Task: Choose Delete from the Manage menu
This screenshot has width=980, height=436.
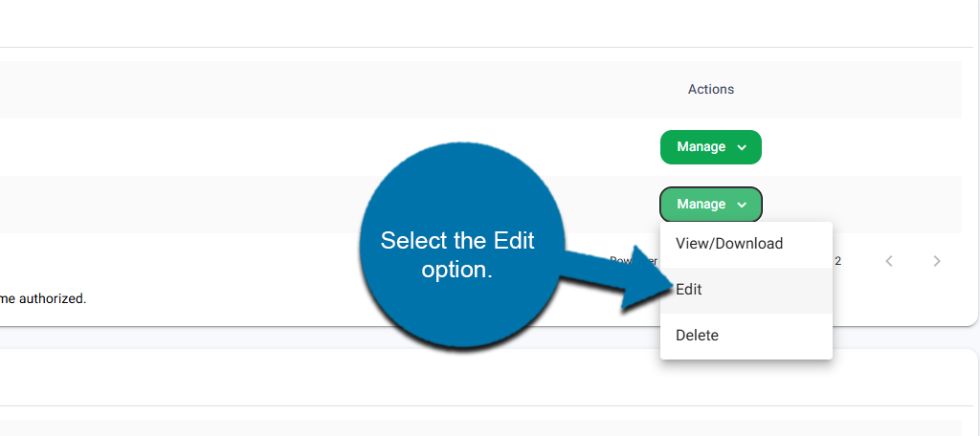Action: [x=697, y=336]
